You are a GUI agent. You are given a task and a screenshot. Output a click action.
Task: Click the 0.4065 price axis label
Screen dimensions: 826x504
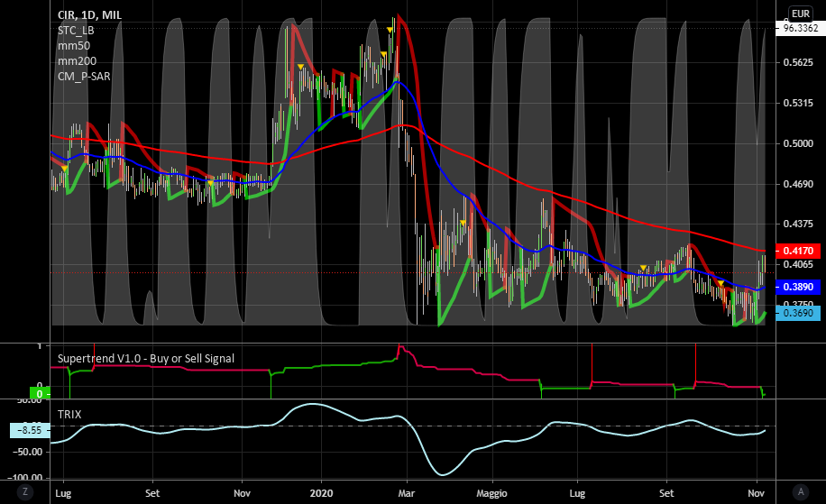click(798, 264)
